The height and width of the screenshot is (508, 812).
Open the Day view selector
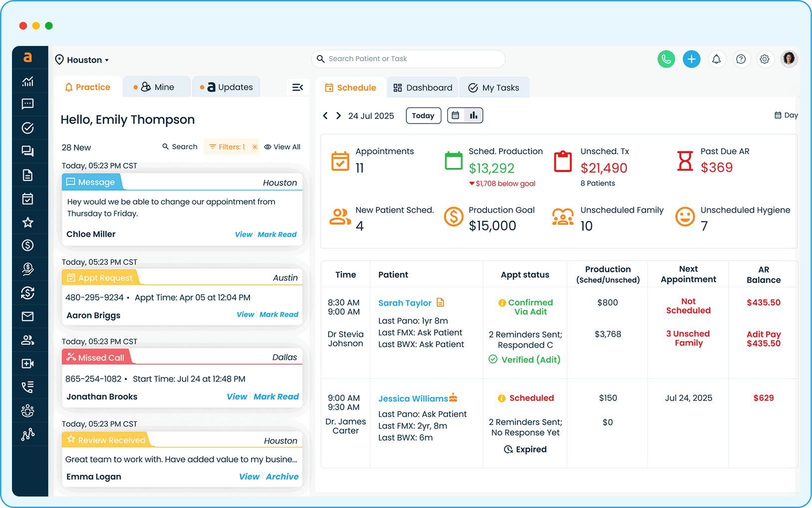[786, 115]
